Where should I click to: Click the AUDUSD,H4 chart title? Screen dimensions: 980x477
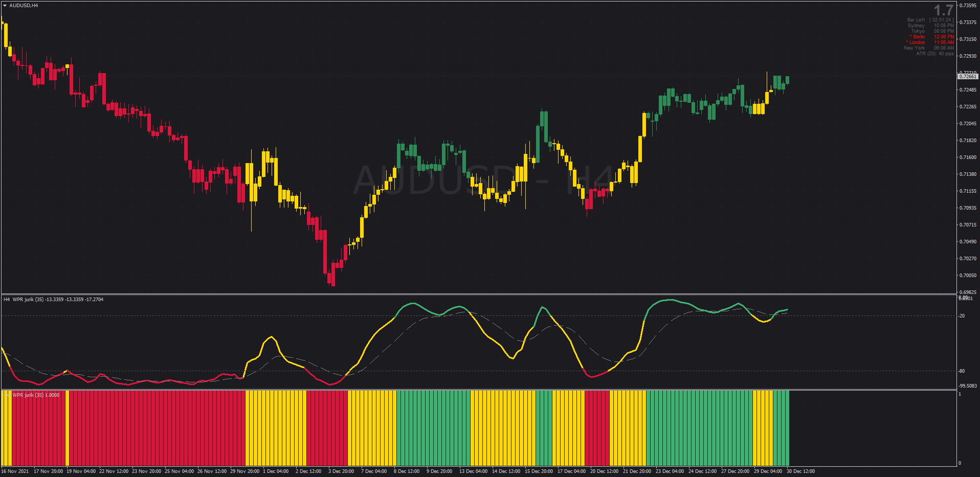coord(24,6)
